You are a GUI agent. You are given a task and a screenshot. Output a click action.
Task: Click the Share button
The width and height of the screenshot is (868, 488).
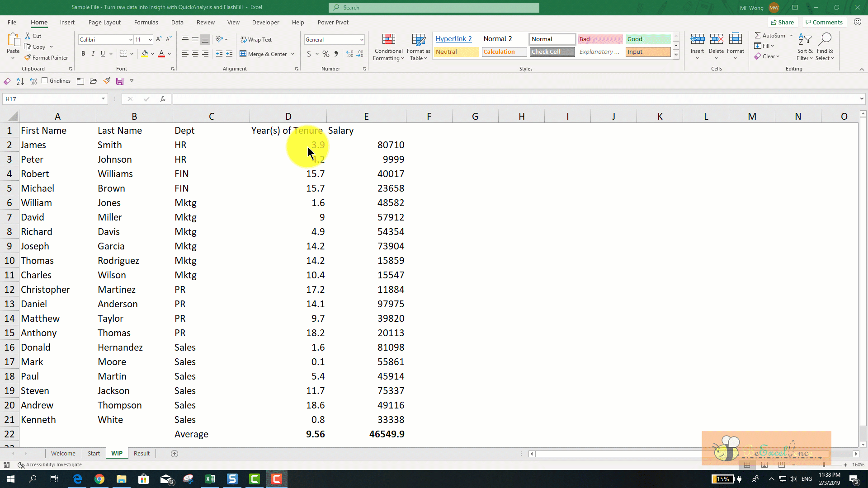[x=783, y=22]
